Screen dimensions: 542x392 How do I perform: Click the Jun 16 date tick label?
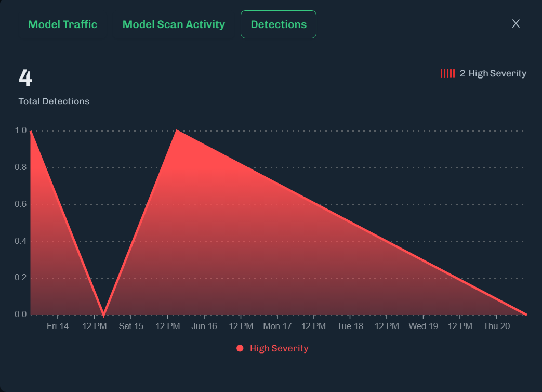[x=204, y=326]
